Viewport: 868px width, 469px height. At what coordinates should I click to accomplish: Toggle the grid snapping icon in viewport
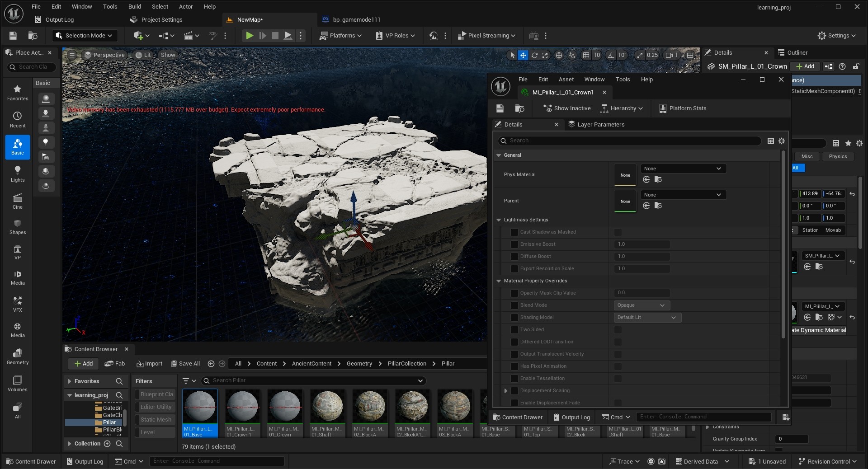point(586,55)
